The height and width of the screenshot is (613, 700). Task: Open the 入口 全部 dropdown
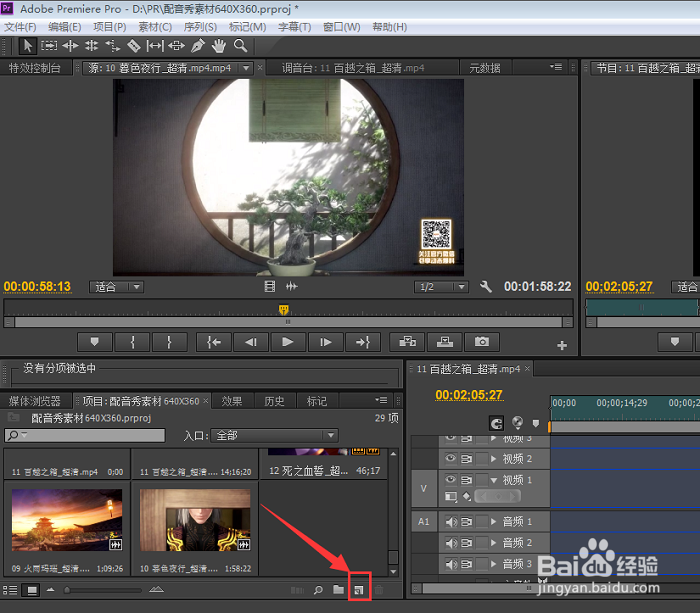(274, 435)
